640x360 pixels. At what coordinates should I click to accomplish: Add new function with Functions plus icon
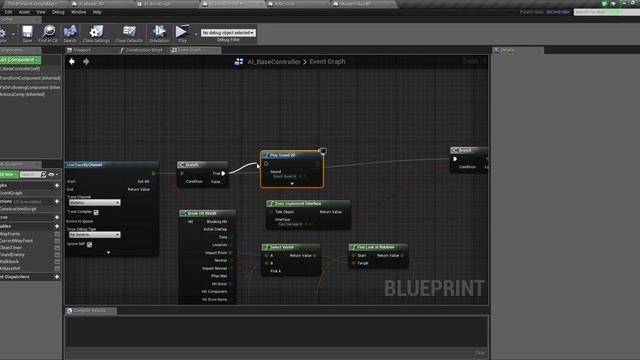coord(57,201)
